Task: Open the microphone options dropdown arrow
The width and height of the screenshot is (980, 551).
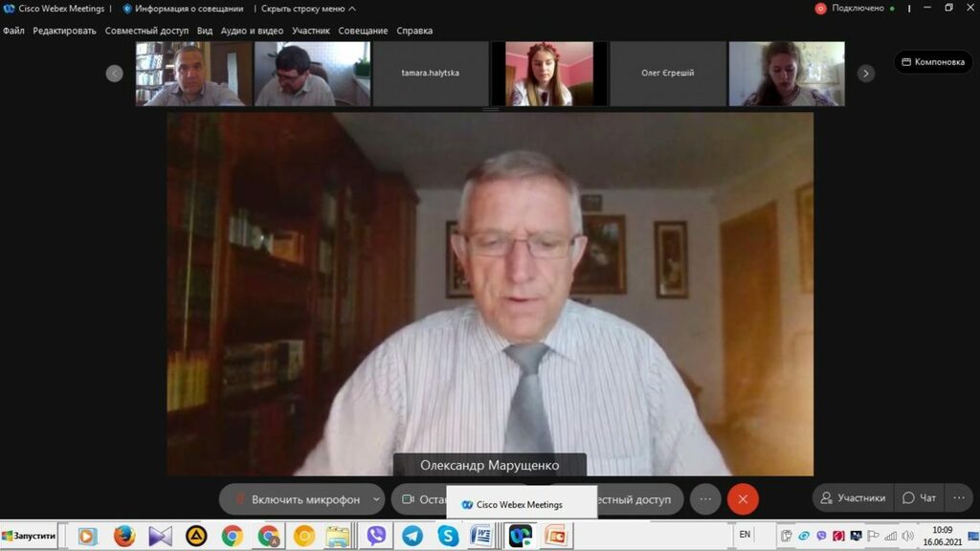Action: 376,499
